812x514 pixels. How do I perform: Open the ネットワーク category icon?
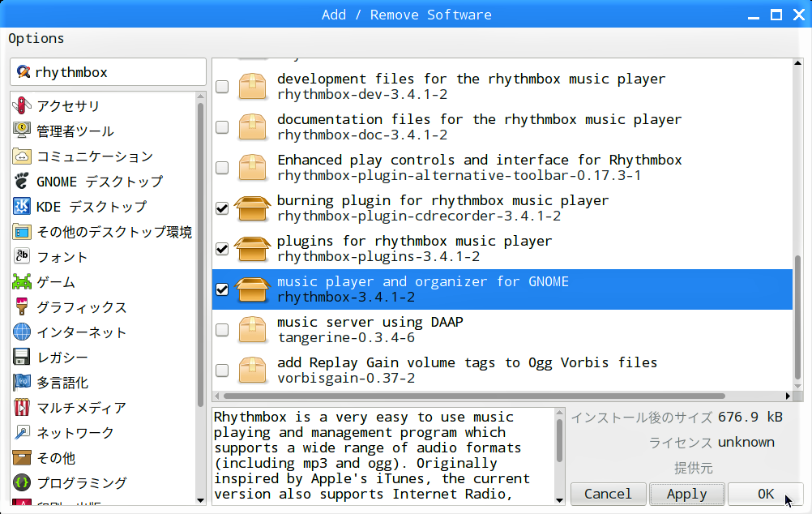tap(22, 433)
